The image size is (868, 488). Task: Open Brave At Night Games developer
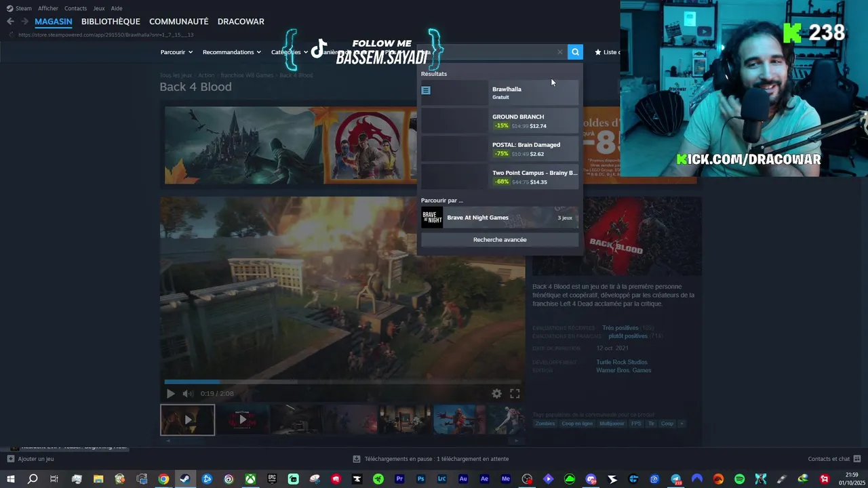[500, 218]
